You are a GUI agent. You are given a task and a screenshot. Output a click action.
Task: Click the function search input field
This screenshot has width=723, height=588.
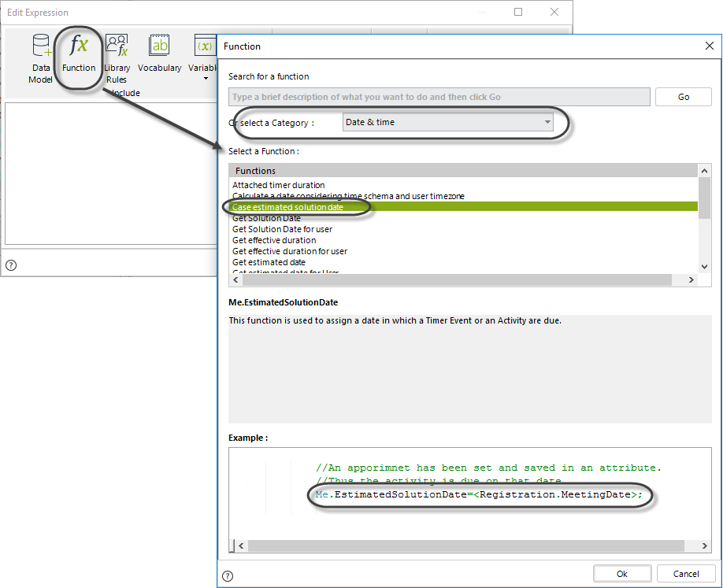pyautogui.click(x=439, y=97)
